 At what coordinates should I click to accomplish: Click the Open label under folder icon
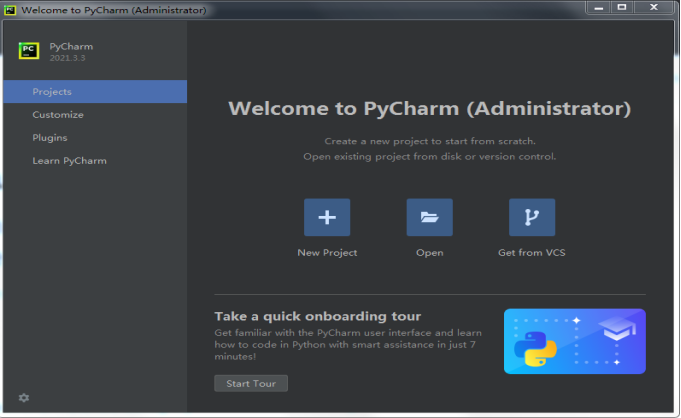click(x=430, y=253)
